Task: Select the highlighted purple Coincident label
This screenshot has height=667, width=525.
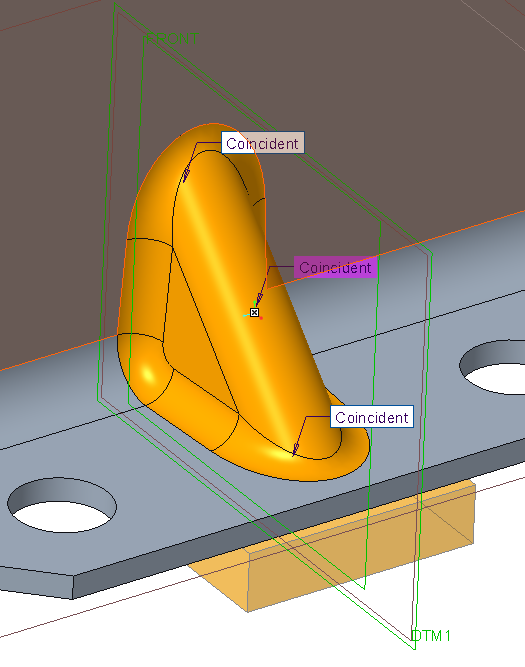Action: click(x=335, y=267)
